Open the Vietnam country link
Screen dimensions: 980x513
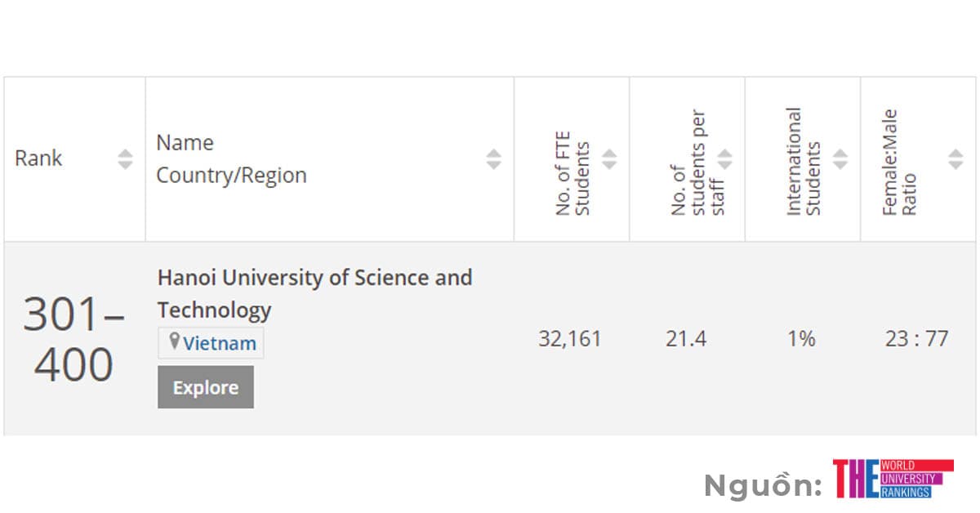click(x=219, y=343)
